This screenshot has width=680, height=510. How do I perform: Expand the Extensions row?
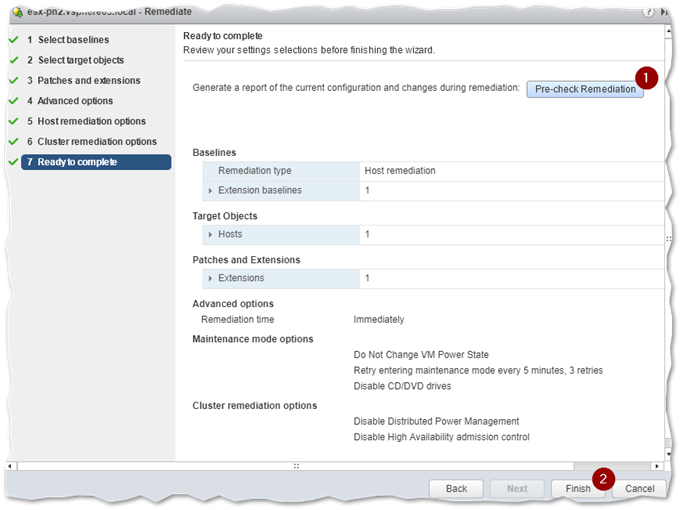(x=210, y=278)
